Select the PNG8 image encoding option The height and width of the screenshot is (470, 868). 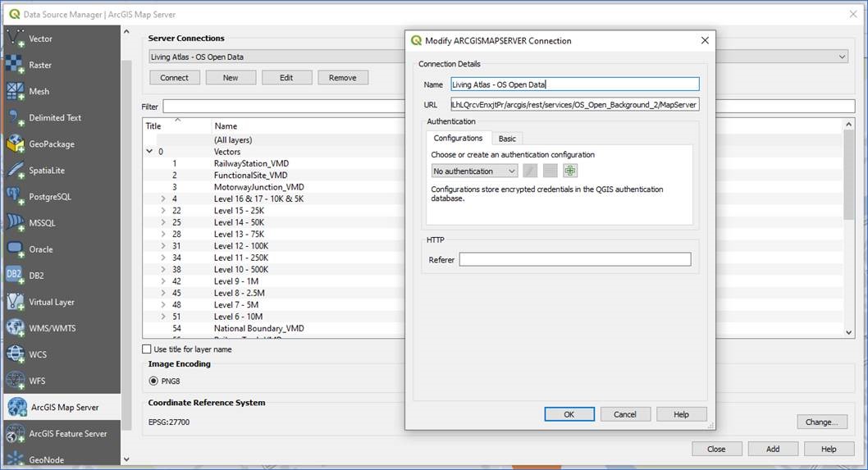153,381
